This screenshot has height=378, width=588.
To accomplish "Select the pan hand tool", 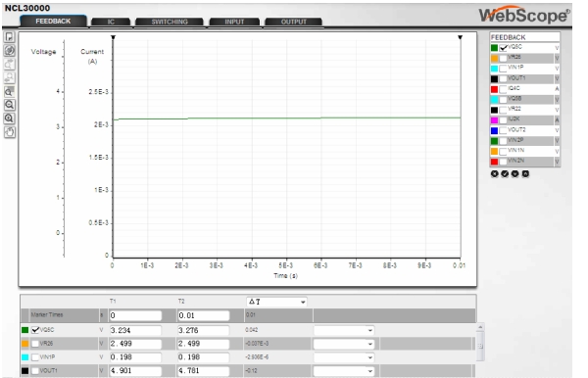I will click(x=10, y=132).
